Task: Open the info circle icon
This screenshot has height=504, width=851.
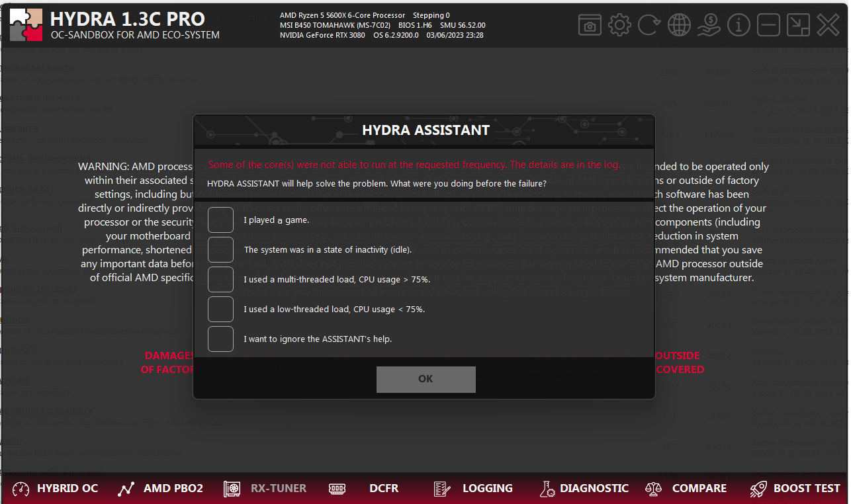Action: (x=739, y=25)
